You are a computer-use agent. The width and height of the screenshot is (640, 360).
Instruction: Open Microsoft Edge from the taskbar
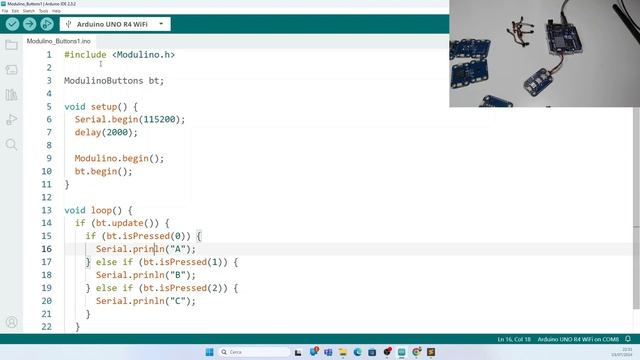tap(358, 352)
